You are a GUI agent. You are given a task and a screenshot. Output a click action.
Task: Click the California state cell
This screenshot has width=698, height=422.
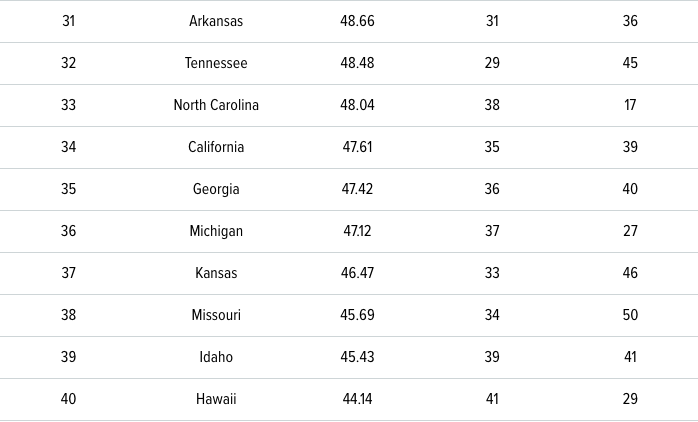coord(216,147)
